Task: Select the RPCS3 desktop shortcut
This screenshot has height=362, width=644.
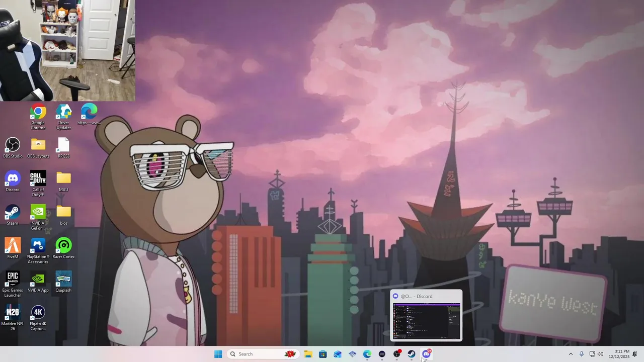Action: point(63,148)
